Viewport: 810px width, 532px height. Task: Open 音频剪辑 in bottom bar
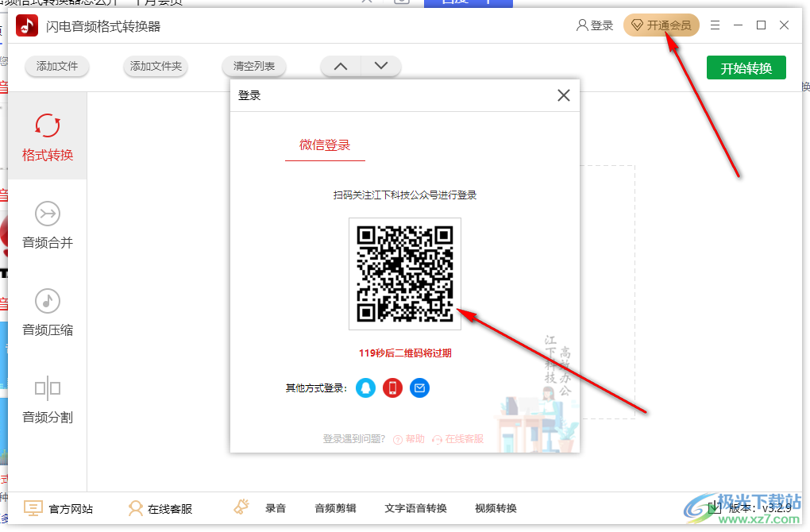tap(335, 508)
